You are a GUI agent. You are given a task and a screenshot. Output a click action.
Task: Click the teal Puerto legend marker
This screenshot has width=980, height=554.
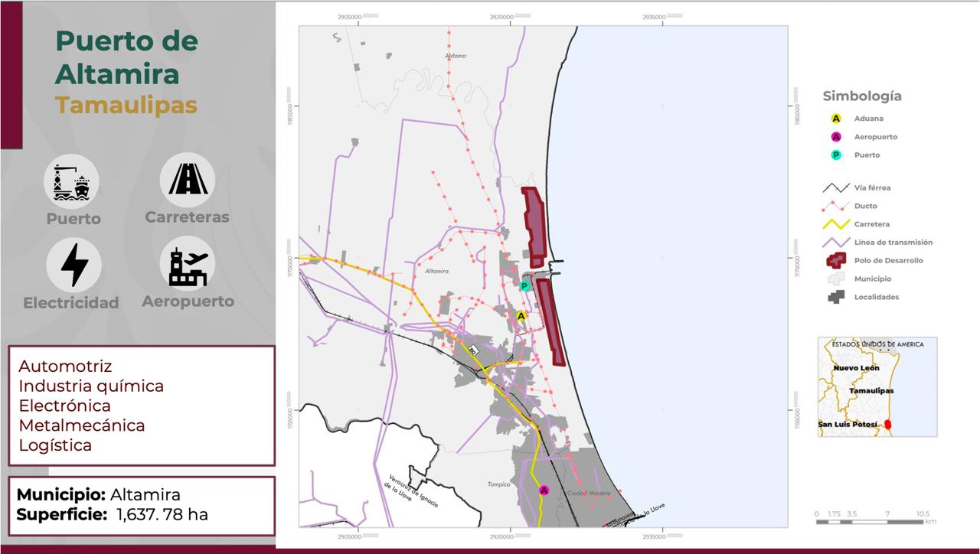[836, 155]
